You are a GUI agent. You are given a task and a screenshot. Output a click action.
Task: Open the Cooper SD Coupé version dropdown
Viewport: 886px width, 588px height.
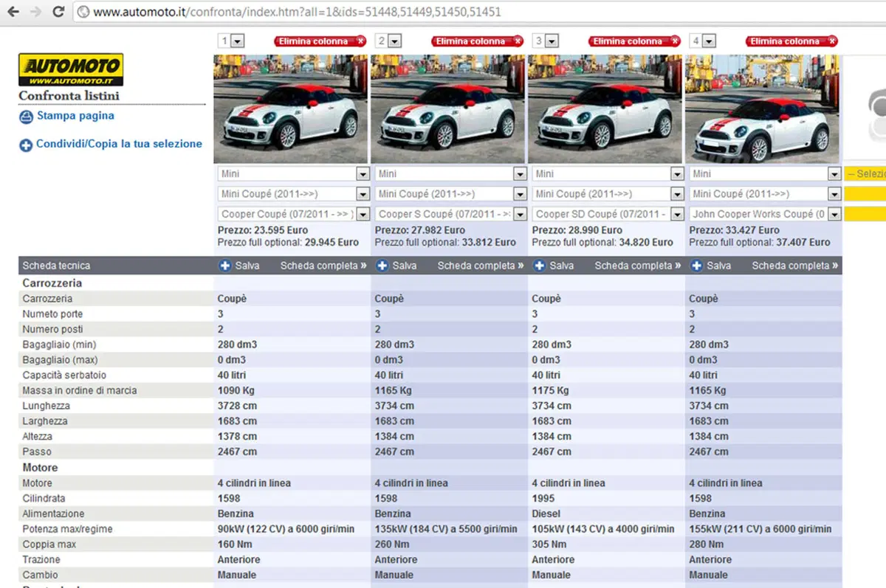tap(608, 214)
